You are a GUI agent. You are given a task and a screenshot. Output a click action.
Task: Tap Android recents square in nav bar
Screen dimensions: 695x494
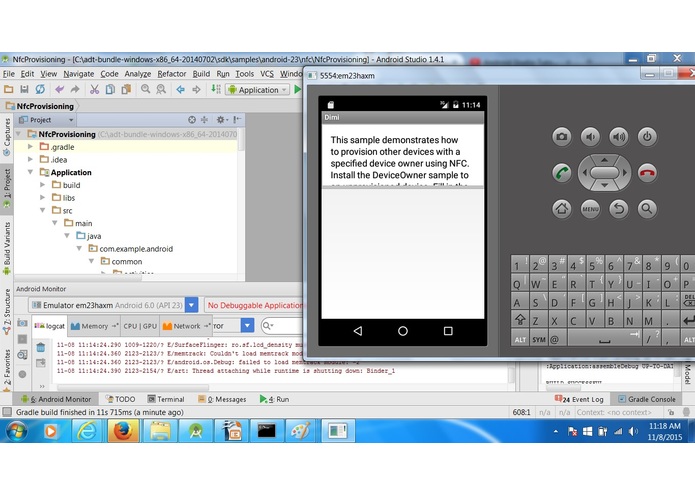pyautogui.click(x=448, y=331)
